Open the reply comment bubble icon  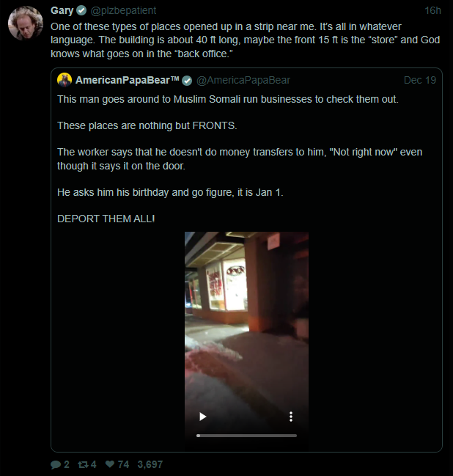point(56,464)
